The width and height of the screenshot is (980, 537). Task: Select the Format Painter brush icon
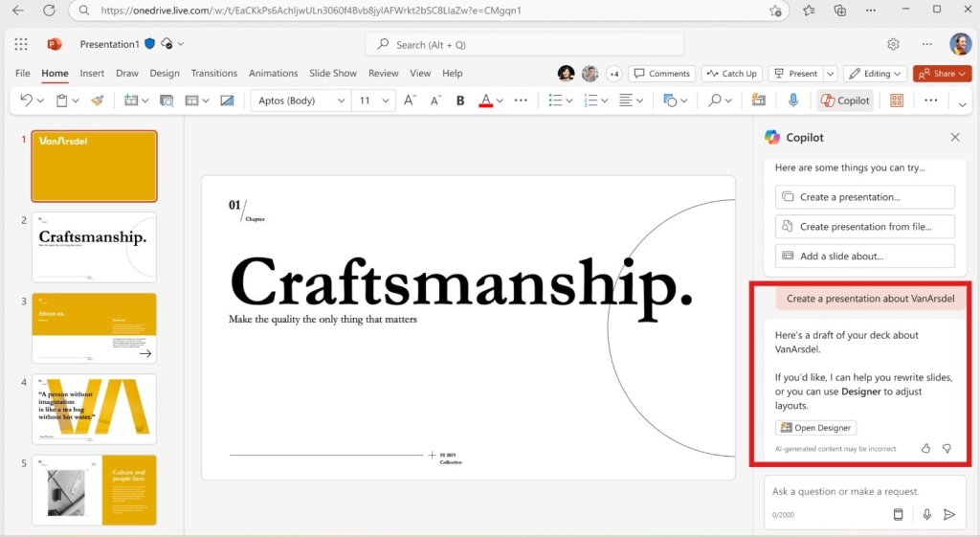(x=98, y=100)
